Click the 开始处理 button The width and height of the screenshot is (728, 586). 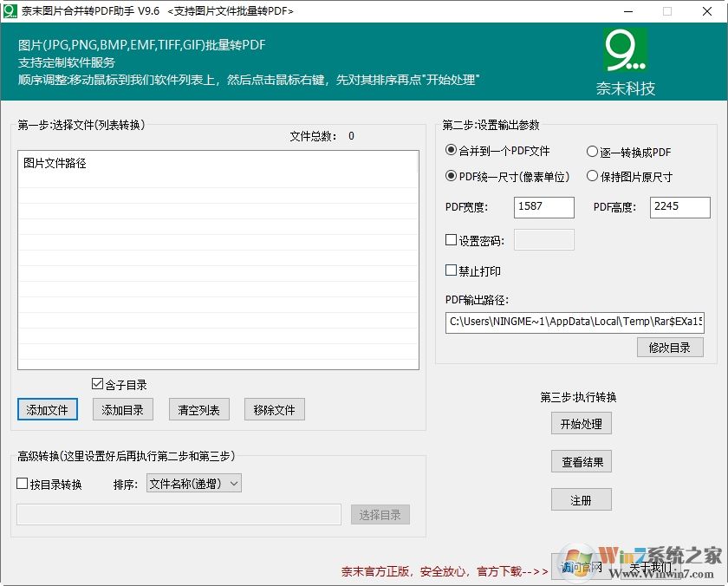[x=581, y=424]
